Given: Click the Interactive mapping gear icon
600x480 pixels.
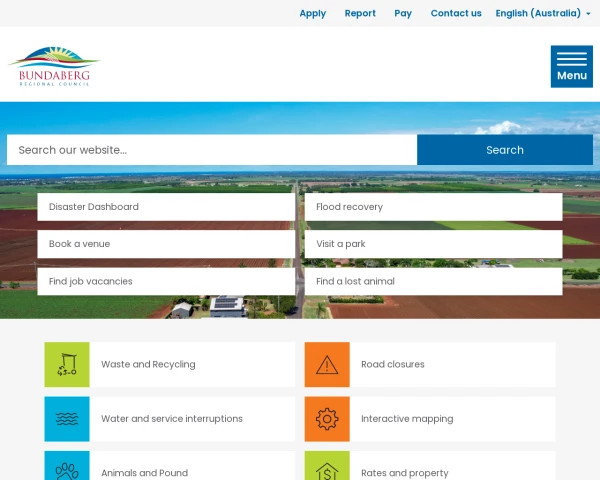Looking at the screenshot, I should point(327,419).
